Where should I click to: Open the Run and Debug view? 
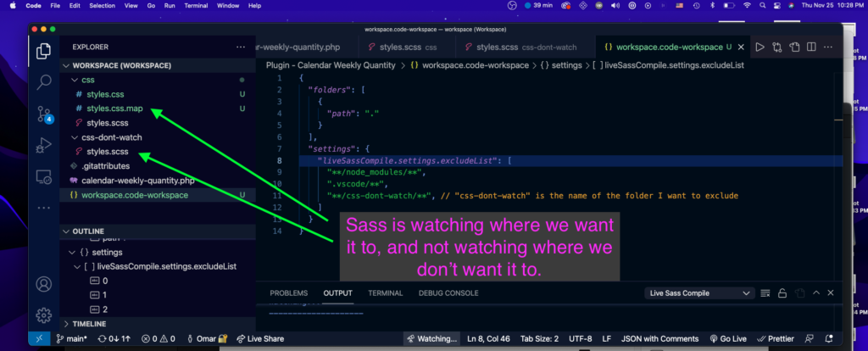tap(44, 146)
